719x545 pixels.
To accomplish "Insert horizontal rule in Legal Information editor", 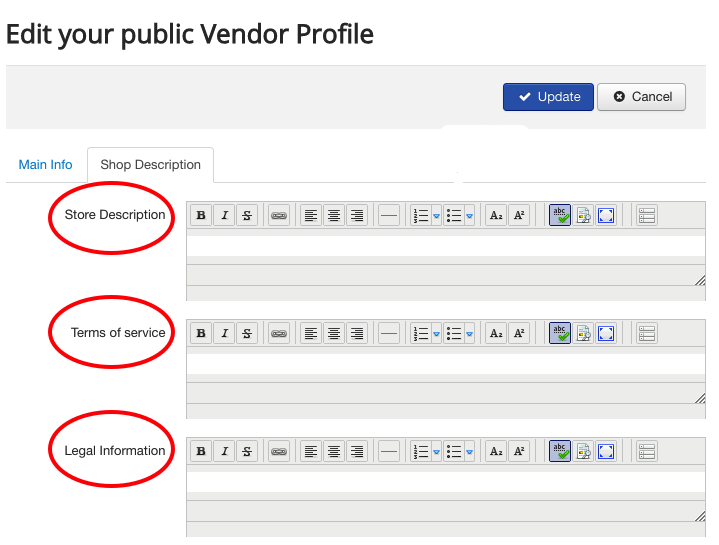I will coord(389,451).
